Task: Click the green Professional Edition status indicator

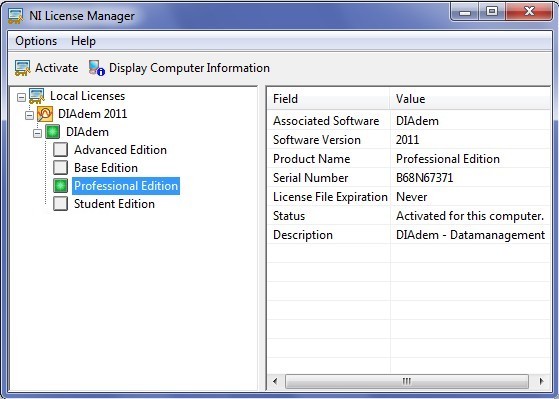Action: pos(61,186)
